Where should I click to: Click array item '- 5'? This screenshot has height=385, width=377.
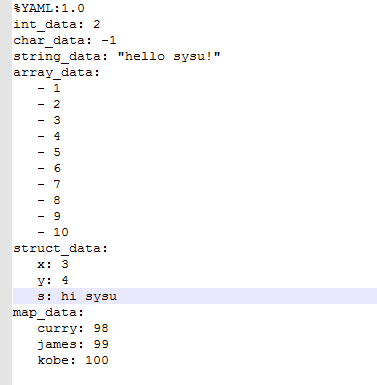tap(49, 152)
